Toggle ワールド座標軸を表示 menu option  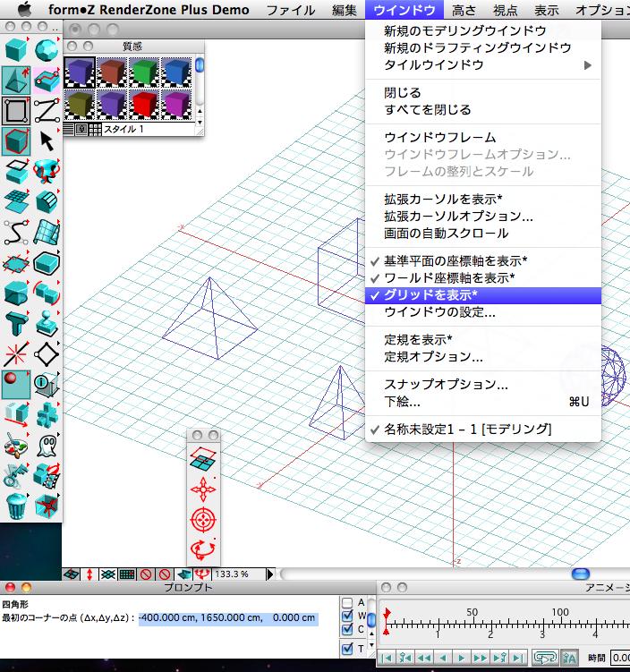click(x=483, y=277)
